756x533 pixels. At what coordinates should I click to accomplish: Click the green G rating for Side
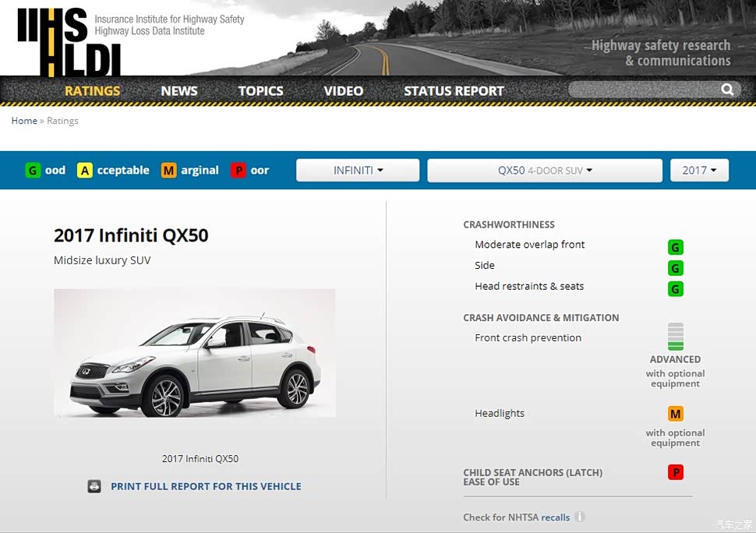coord(675,268)
